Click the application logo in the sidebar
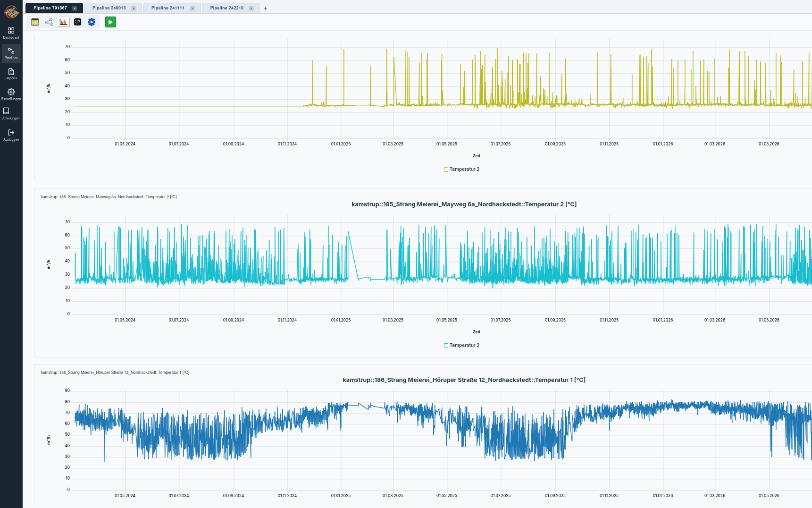The height and width of the screenshot is (508, 812). [11, 11]
